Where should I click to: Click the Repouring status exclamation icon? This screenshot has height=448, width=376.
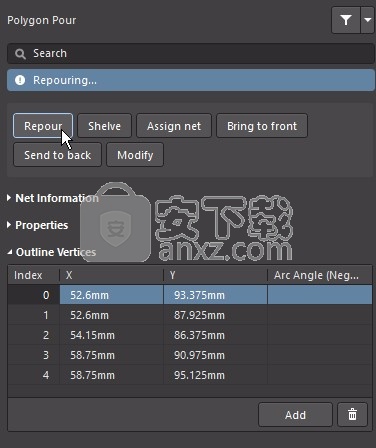coord(20,80)
